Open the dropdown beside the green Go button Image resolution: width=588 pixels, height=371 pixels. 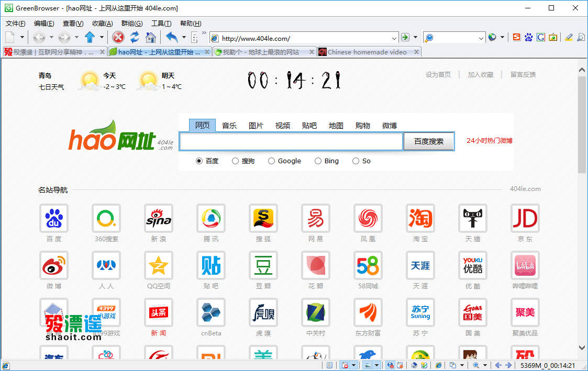(x=415, y=37)
